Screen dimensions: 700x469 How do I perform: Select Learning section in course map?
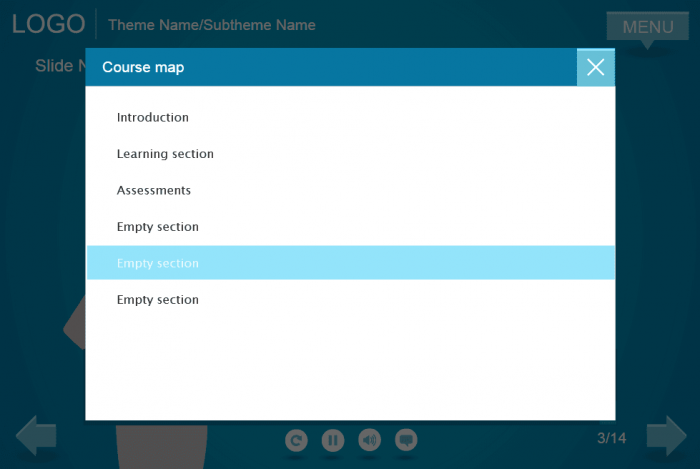point(165,154)
